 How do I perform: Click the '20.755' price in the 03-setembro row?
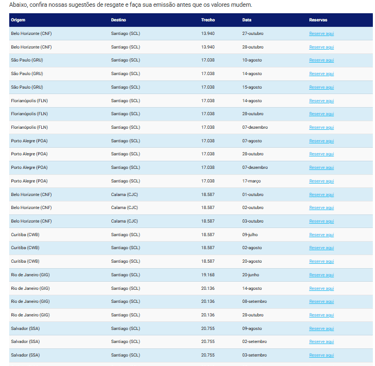(x=208, y=355)
